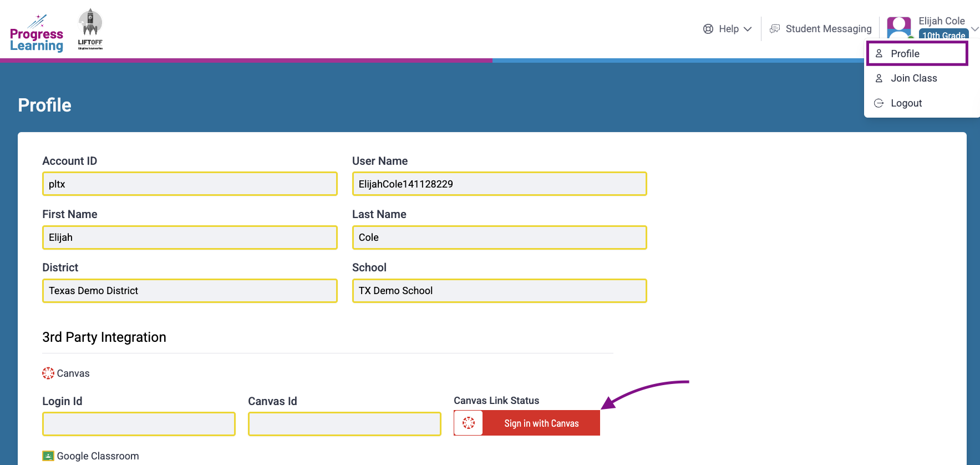The width and height of the screenshot is (980, 465).
Task: Click the Google Classroom label
Action: 98,456
